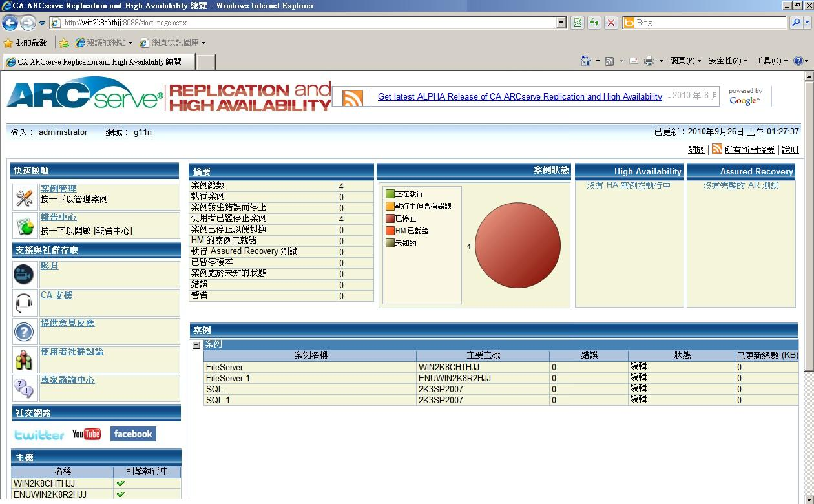Click the ARCserve logo banner
The width and height of the screenshot is (814, 504).
pyautogui.click(x=169, y=96)
